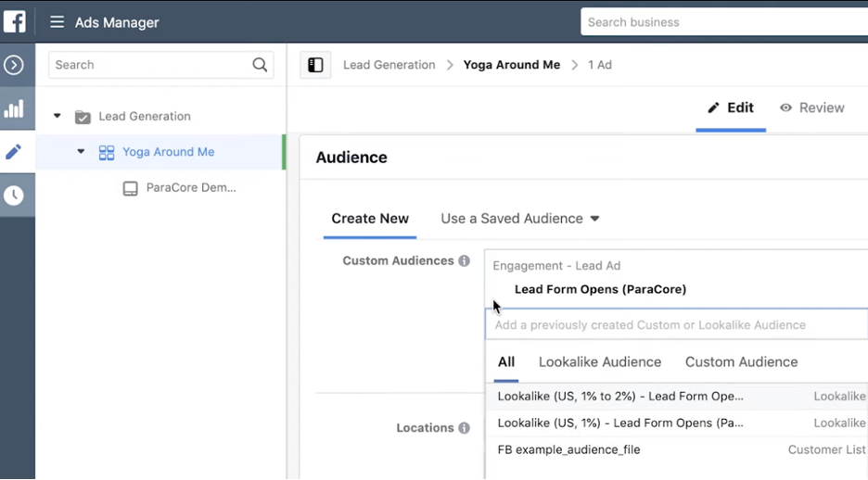This screenshot has width=868, height=480.
Task: Click the magnifier icon in campaign search
Action: click(260, 65)
